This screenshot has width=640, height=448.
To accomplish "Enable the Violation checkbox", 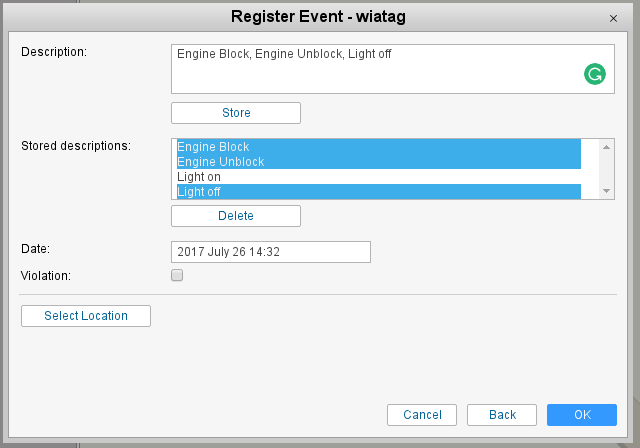I will pyautogui.click(x=177, y=275).
